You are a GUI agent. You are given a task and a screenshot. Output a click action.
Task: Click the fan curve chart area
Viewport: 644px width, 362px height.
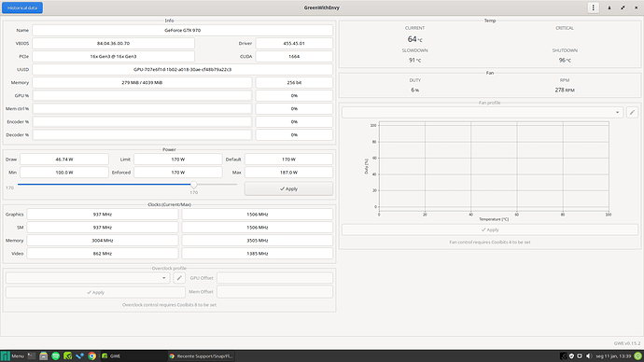tap(494, 166)
